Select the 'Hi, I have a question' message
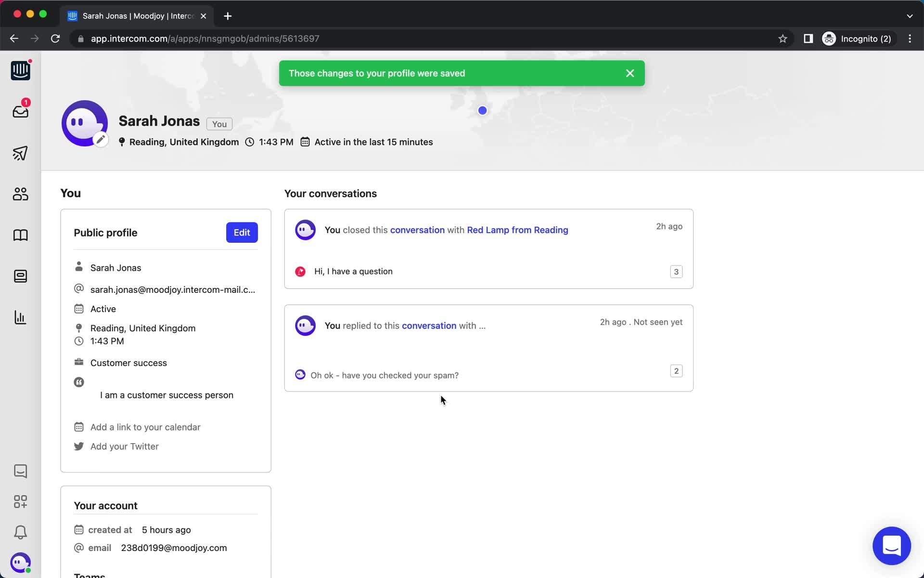The height and width of the screenshot is (578, 924). [353, 272]
